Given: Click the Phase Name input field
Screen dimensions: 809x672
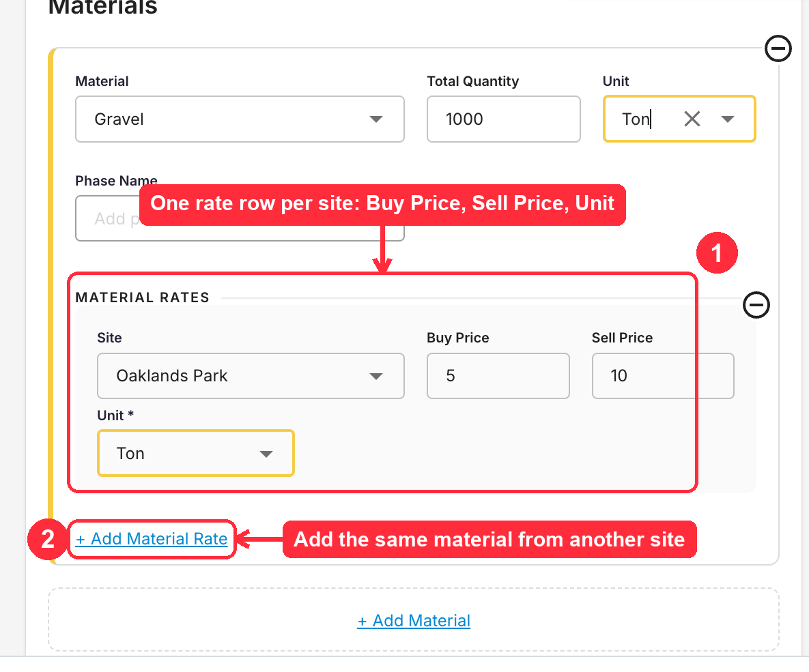Looking at the screenshot, I should tap(240, 218).
